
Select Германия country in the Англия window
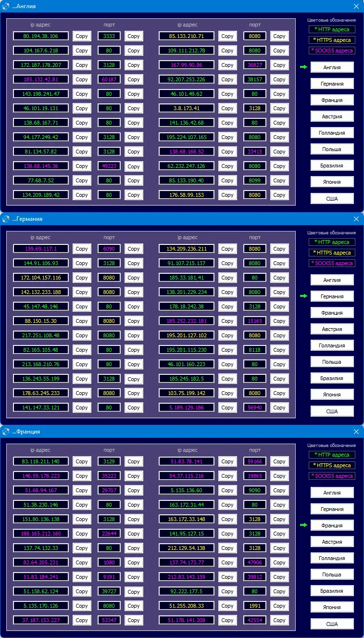(x=332, y=84)
